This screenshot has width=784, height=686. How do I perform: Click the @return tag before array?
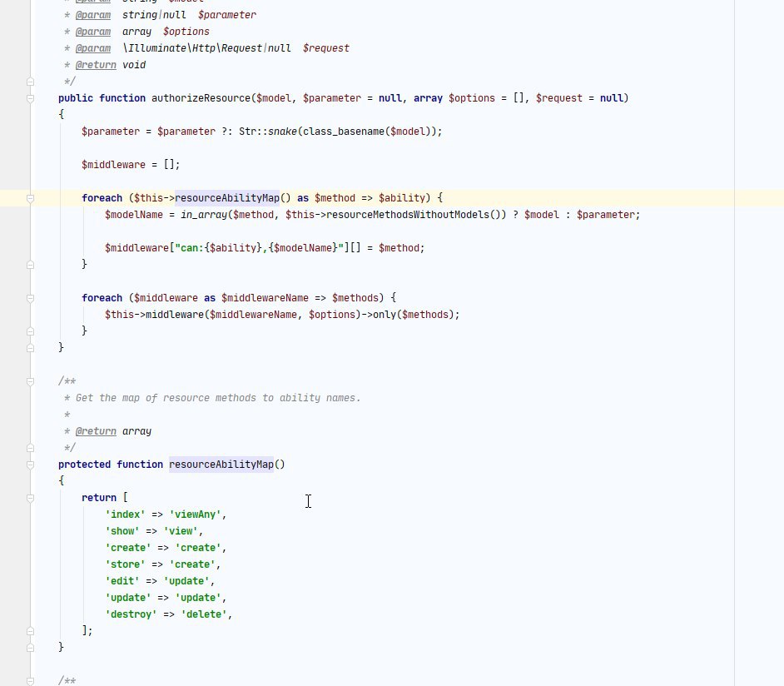(96, 431)
